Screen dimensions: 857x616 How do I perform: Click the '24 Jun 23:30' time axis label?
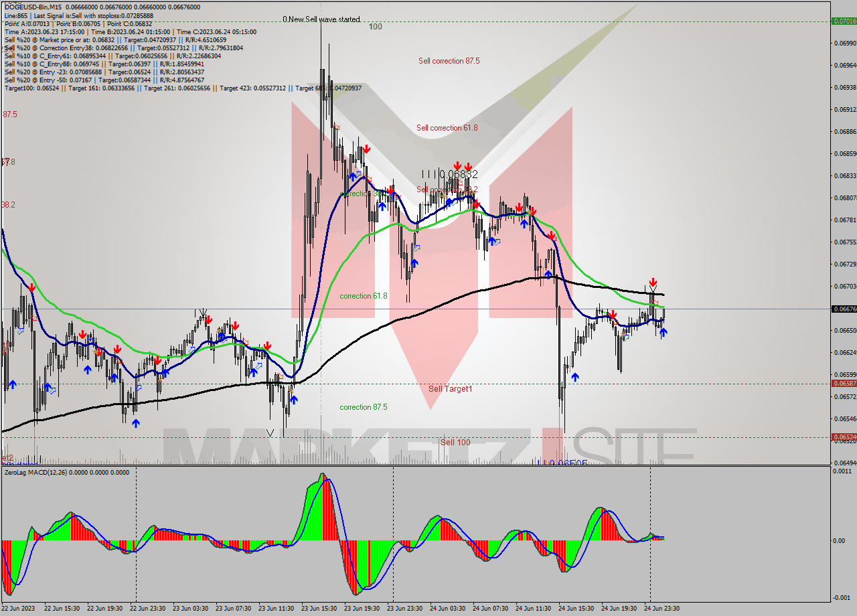coord(661,609)
